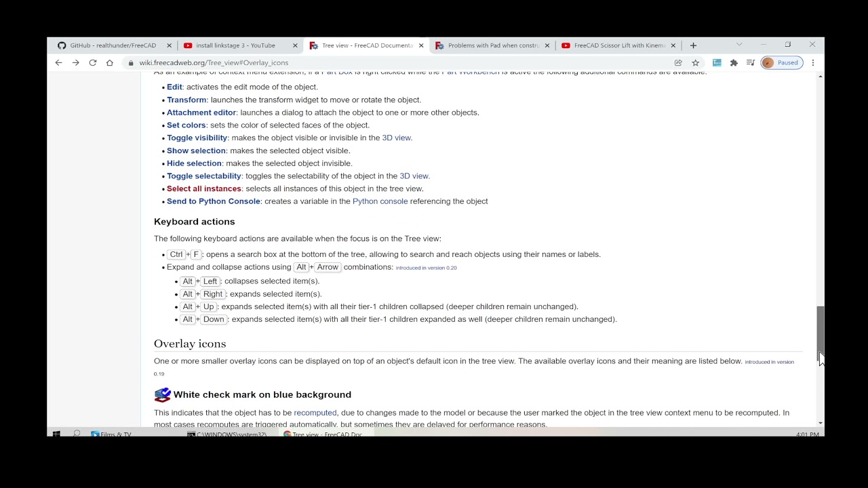This screenshot has height=488, width=868.
Task: Click the white check mark overlay icon image
Action: click(x=162, y=394)
